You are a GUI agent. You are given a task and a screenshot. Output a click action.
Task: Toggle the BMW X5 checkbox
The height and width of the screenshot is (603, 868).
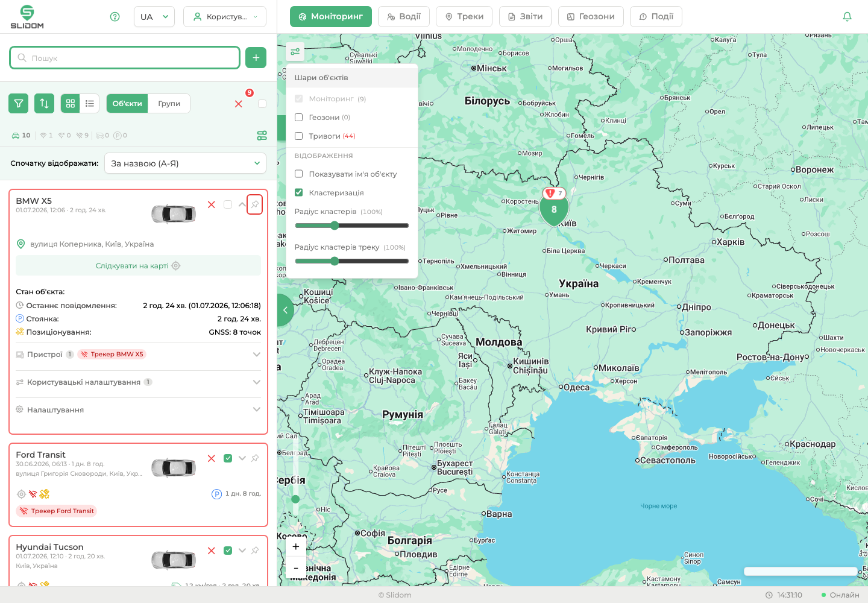(x=228, y=204)
